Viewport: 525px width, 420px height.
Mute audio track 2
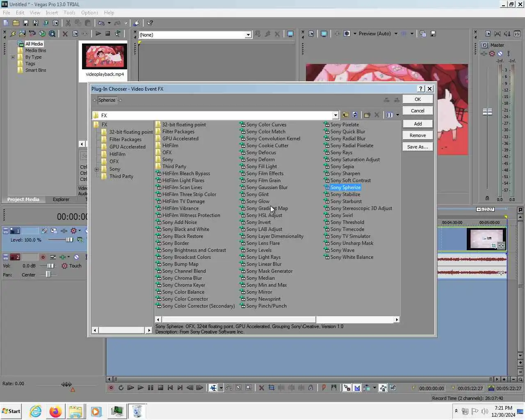(76, 257)
